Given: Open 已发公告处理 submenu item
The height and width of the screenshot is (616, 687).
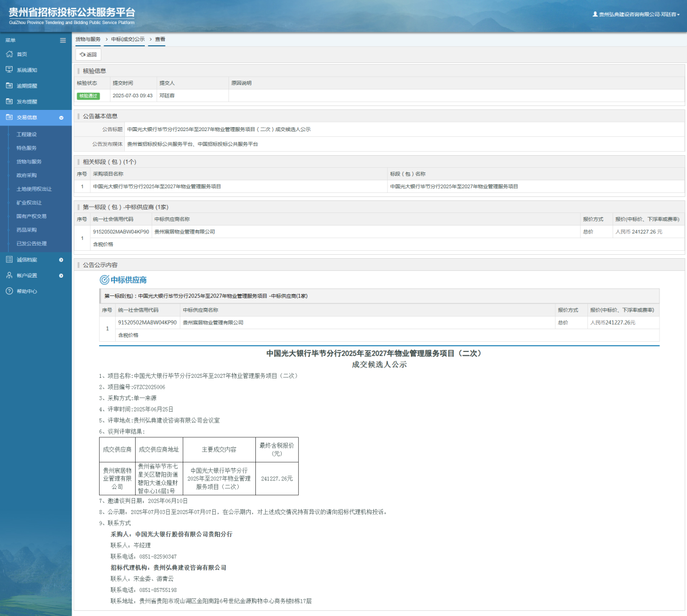Looking at the screenshot, I should point(31,244).
